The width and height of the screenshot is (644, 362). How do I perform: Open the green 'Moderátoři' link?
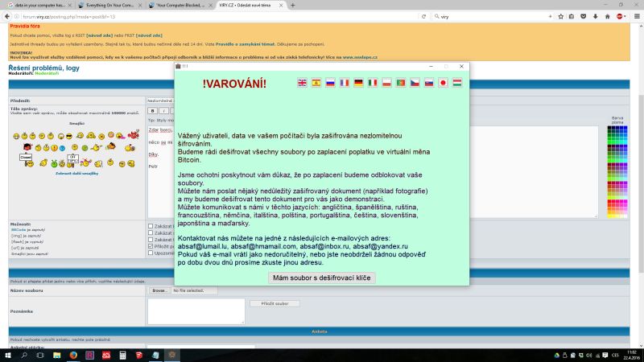point(47,73)
